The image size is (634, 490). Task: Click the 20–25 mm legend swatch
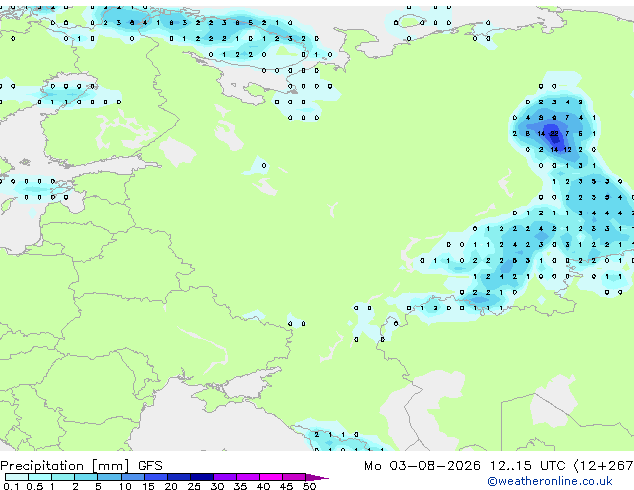point(179,477)
